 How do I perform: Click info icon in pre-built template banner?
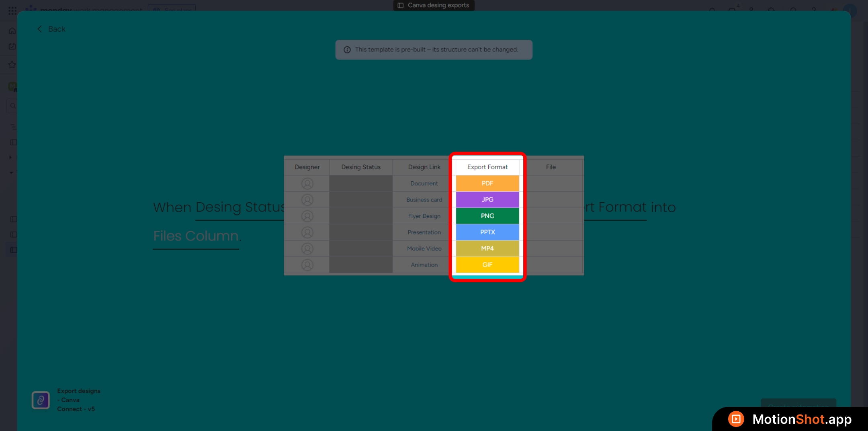(x=347, y=50)
